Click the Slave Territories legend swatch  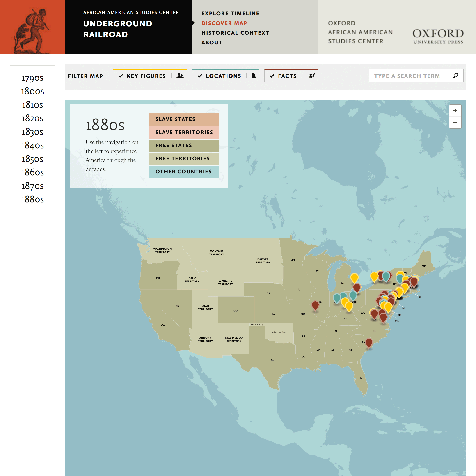[183, 132]
